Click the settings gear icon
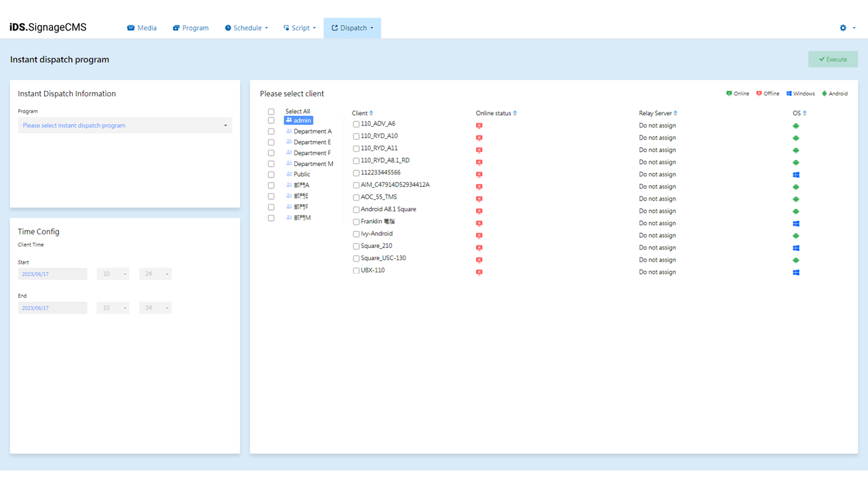 [843, 28]
